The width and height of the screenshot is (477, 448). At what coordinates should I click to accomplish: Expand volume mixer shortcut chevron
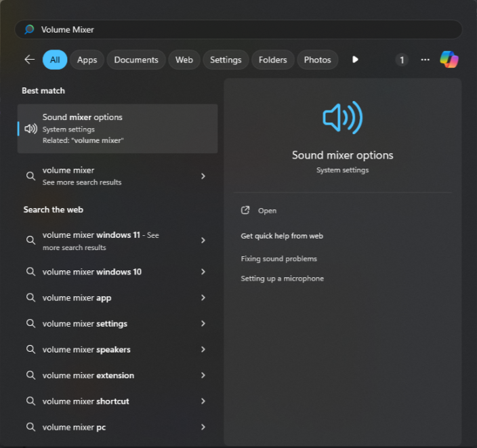click(x=203, y=401)
